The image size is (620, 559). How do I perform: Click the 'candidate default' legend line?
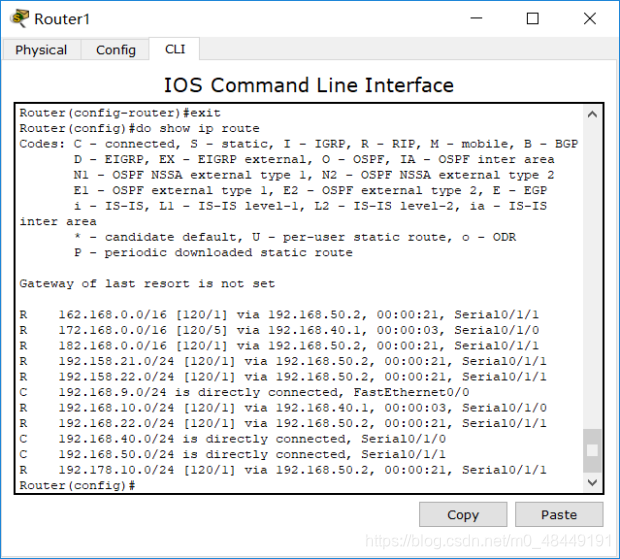[295, 237]
